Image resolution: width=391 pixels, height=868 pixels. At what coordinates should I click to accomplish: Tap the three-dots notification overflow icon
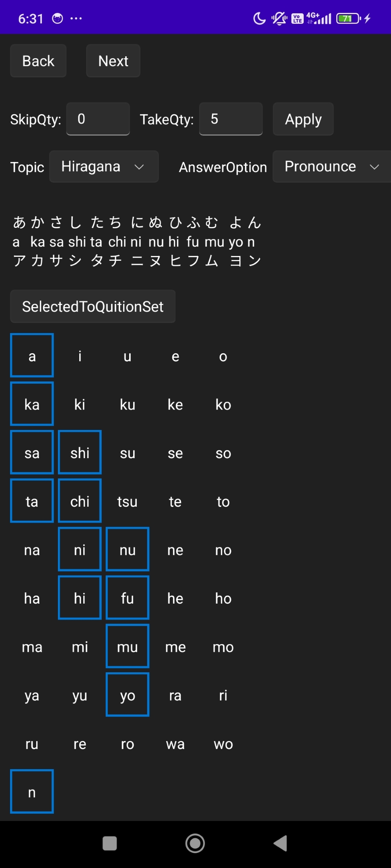click(x=76, y=18)
